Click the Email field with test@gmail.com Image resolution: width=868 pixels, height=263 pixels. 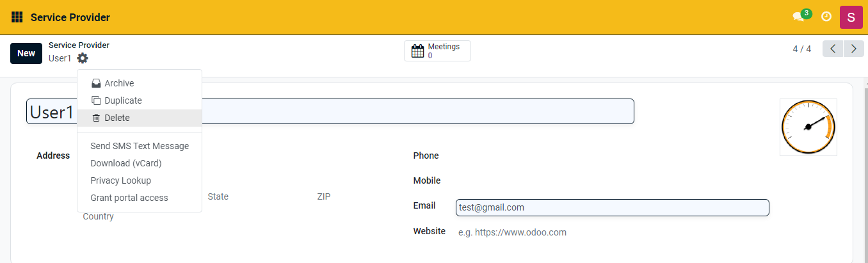coord(611,208)
